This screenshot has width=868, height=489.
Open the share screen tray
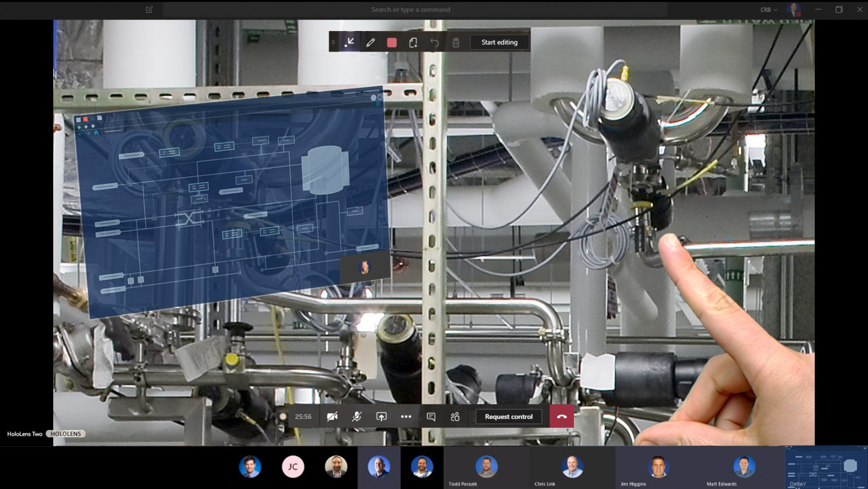381,417
